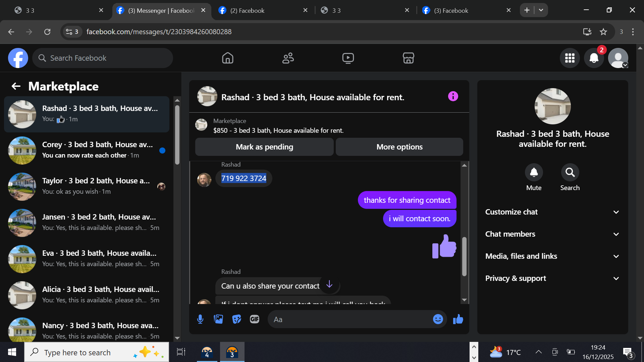
Task: Open Corey's marketplace conversation
Action: (87, 150)
